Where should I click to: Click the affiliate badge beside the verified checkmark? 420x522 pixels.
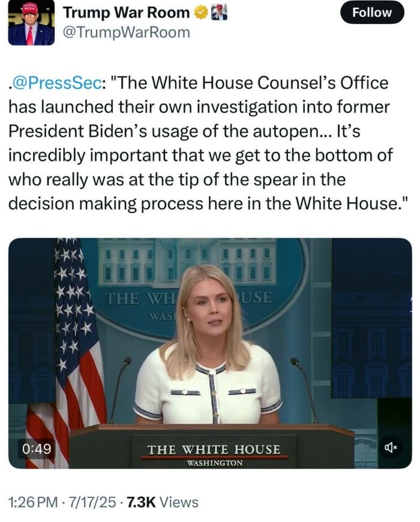pos(220,13)
